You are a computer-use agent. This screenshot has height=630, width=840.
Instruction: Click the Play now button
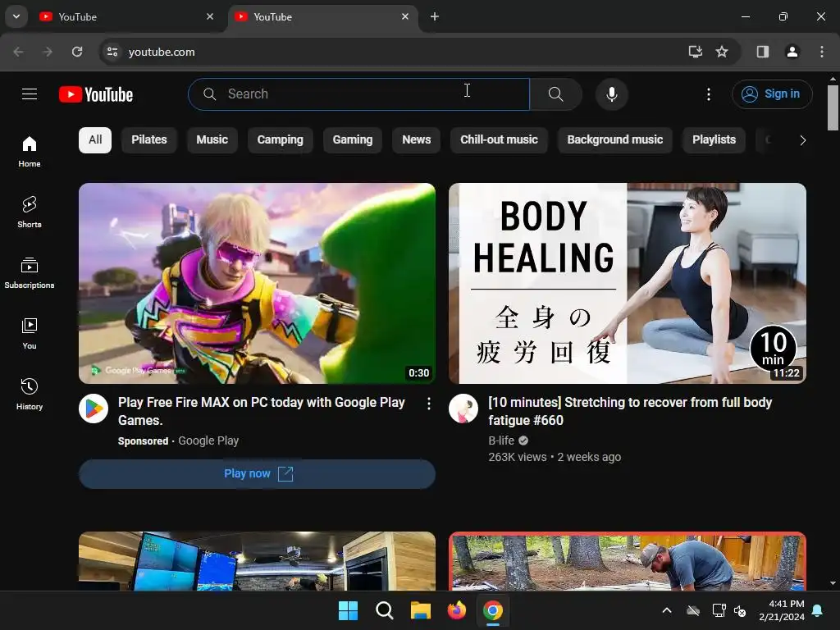click(257, 473)
